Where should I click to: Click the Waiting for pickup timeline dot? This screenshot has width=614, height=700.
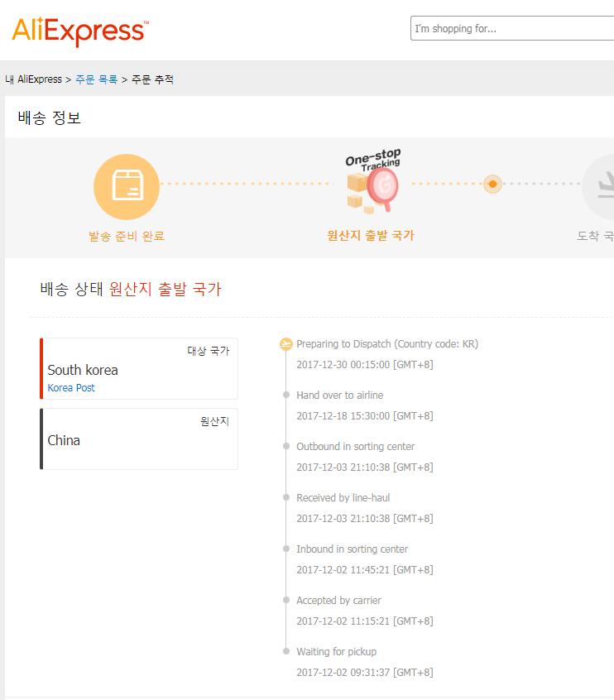click(x=286, y=652)
